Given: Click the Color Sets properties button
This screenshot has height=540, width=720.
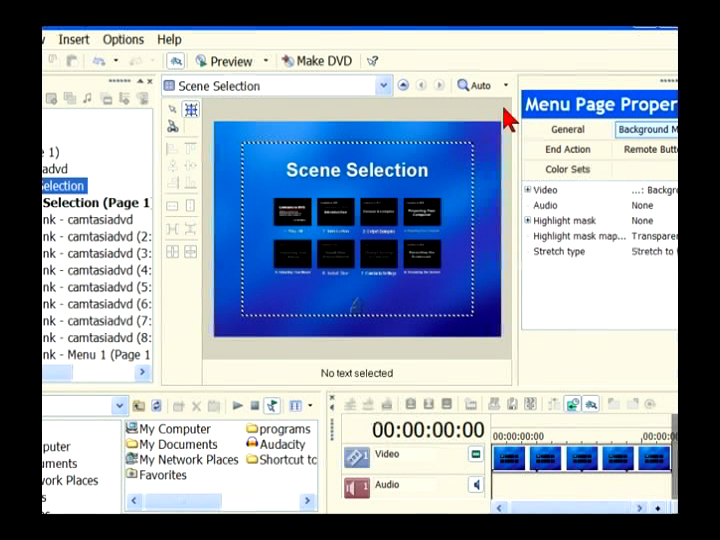Looking at the screenshot, I should 567,170.
